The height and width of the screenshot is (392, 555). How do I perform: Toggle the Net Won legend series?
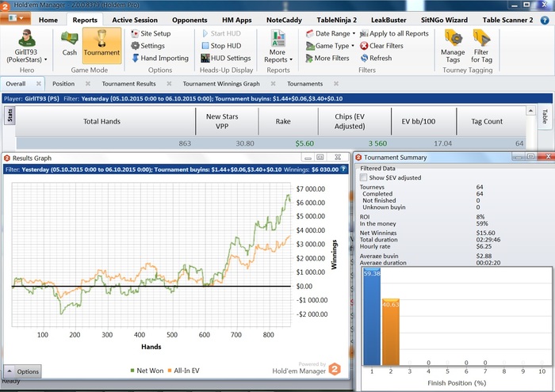(x=147, y=371)
